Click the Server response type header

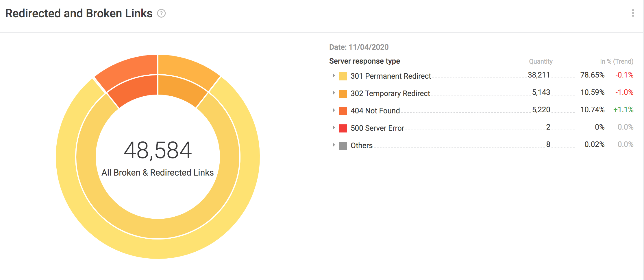click(364, 61)
